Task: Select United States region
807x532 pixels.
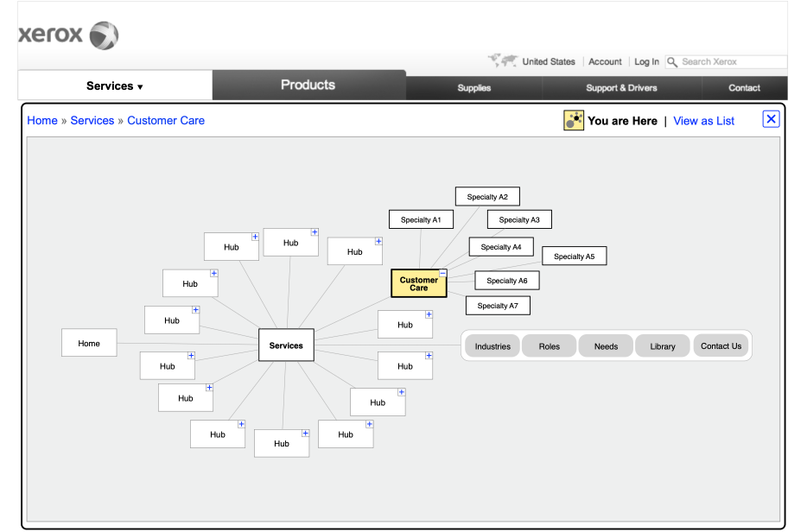Action: pos(549,61)
